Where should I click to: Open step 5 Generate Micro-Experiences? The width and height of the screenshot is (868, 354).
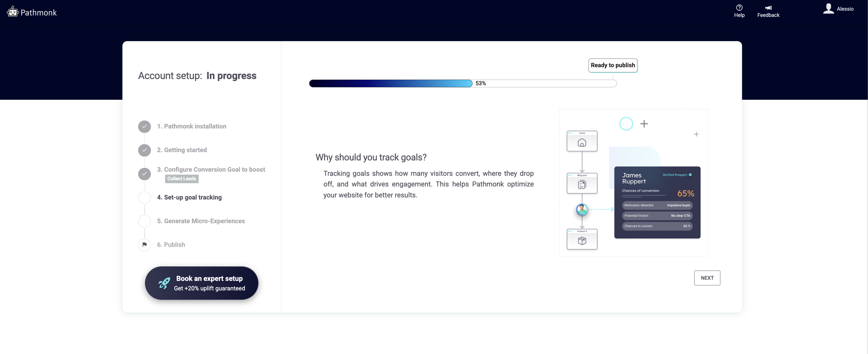[x=201, y=221]
